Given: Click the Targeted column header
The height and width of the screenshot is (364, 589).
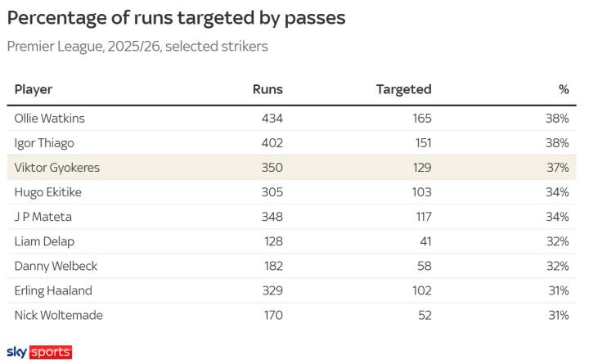Looking at the screenshot, I should click(403, 89).
